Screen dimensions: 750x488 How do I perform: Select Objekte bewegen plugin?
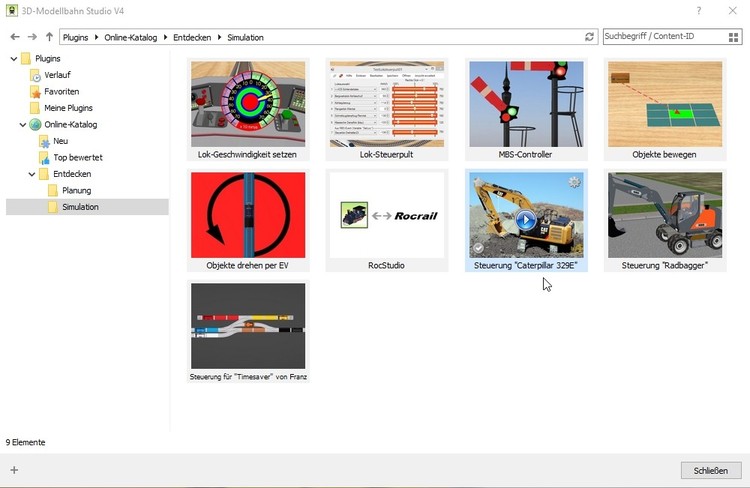click(x=665, y=110)
